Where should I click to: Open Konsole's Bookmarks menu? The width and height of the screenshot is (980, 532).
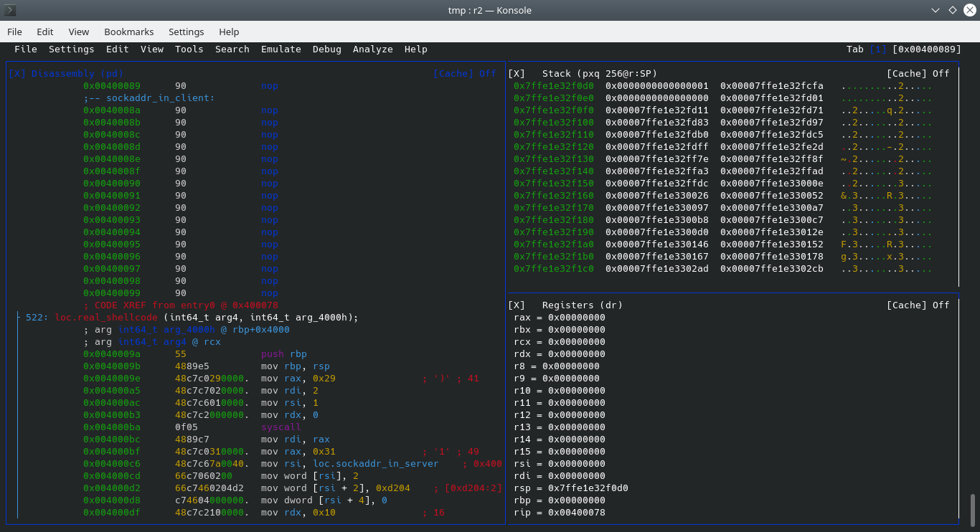click(x=128, y=32)
